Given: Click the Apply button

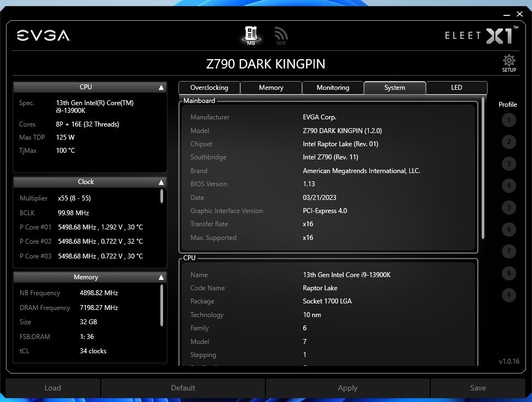Looking at the screenshot, I should 348,388.
